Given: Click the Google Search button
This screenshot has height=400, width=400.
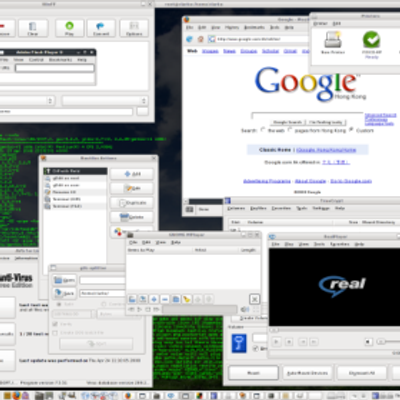Looking at the screenshot, I should tap(287, 122).
